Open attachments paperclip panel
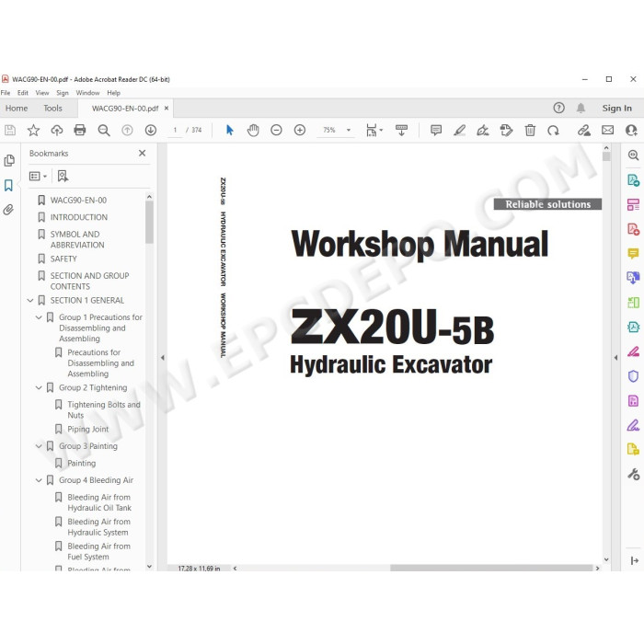Screen dimensions: 644x644 [8, 210]
